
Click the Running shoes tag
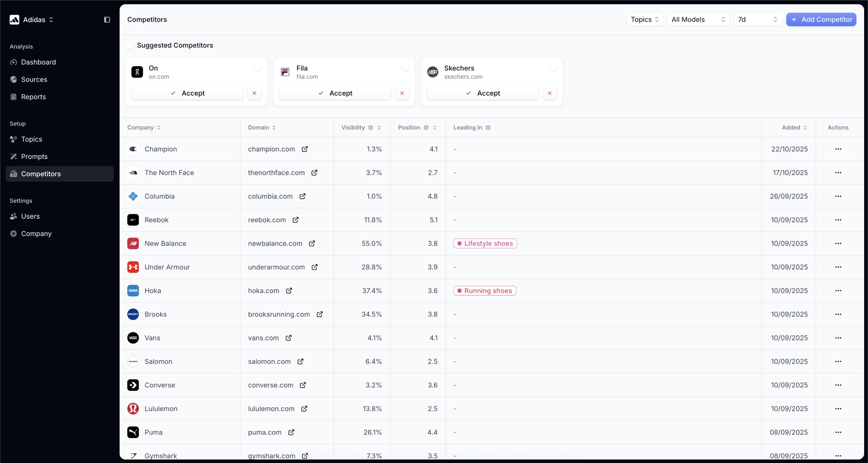tap(485, 291)
